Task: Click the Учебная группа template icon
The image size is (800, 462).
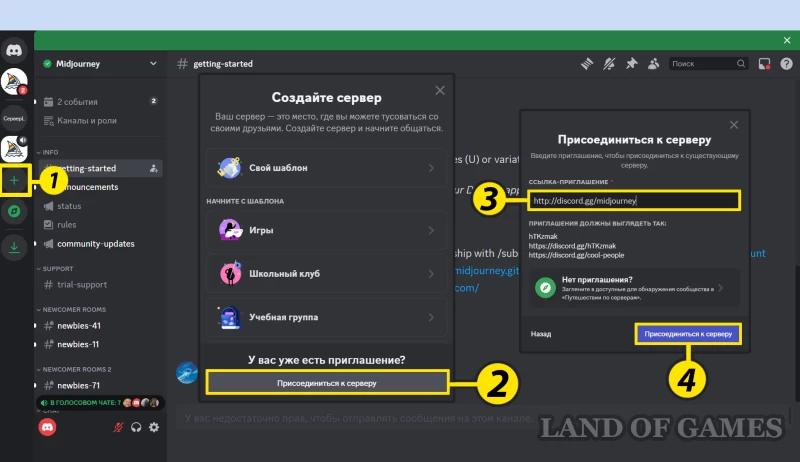Action: point(230,317)
